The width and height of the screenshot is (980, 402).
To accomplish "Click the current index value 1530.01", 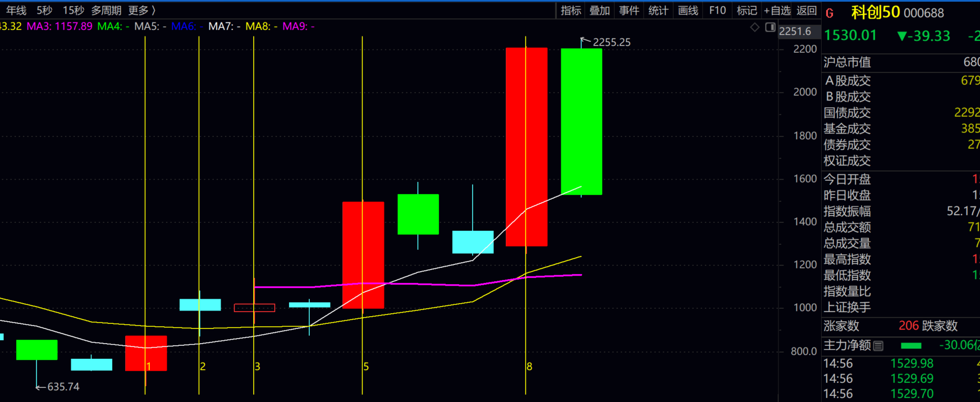I will [x=850, y=36].
